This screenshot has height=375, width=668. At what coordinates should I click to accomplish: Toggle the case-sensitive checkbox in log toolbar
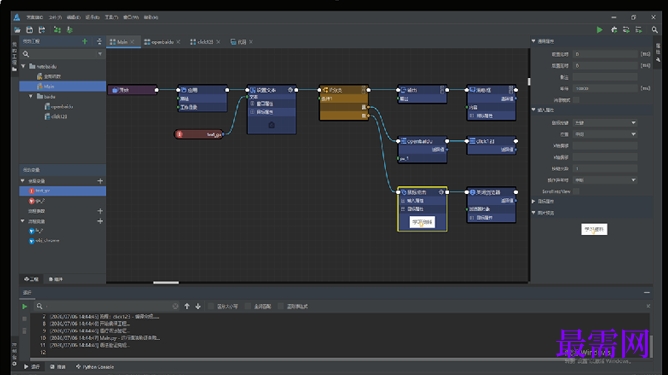(x=210, y=306)
